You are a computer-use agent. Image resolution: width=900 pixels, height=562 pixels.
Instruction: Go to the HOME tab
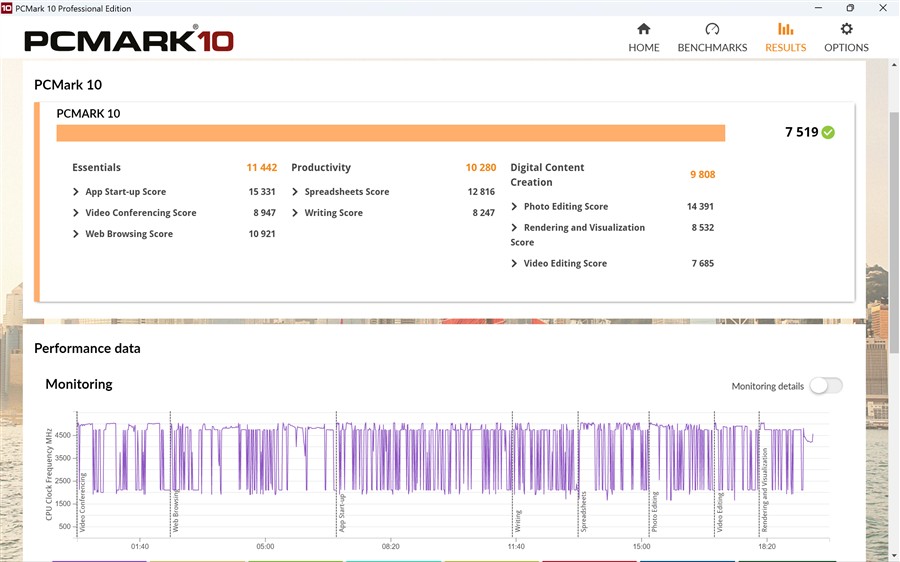coord(643,47)
